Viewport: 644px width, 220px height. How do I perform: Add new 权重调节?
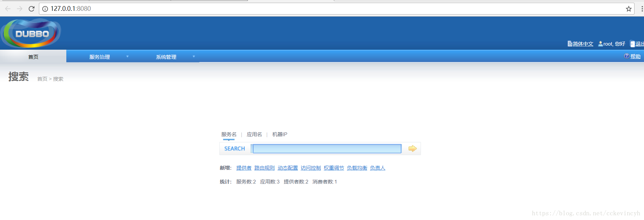click(x=334, y=168)
